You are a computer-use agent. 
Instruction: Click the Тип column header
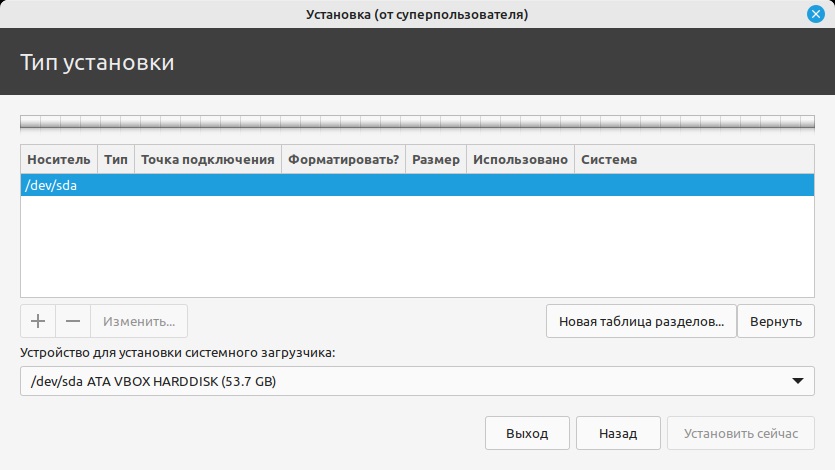point(116,160)
